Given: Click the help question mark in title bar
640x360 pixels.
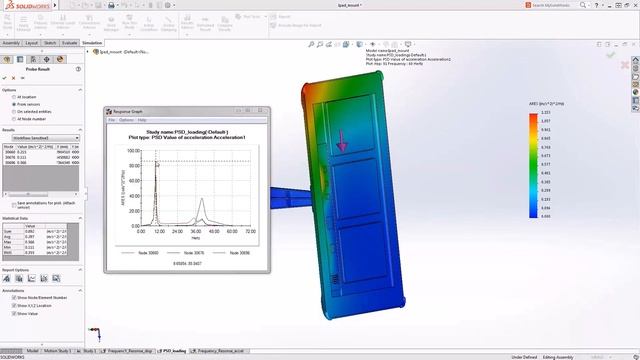Looking at the screenshot, I should point(596,5).
